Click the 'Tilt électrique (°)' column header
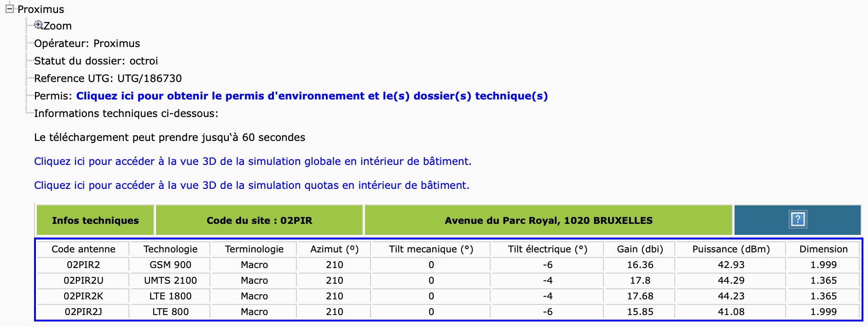Viewport: 868px width, 327px height. (548, 249)
